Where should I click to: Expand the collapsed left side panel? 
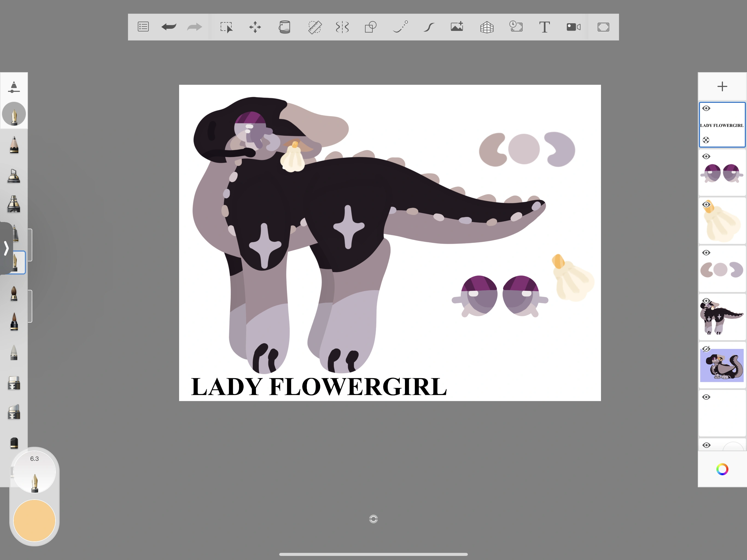(6, 248)
